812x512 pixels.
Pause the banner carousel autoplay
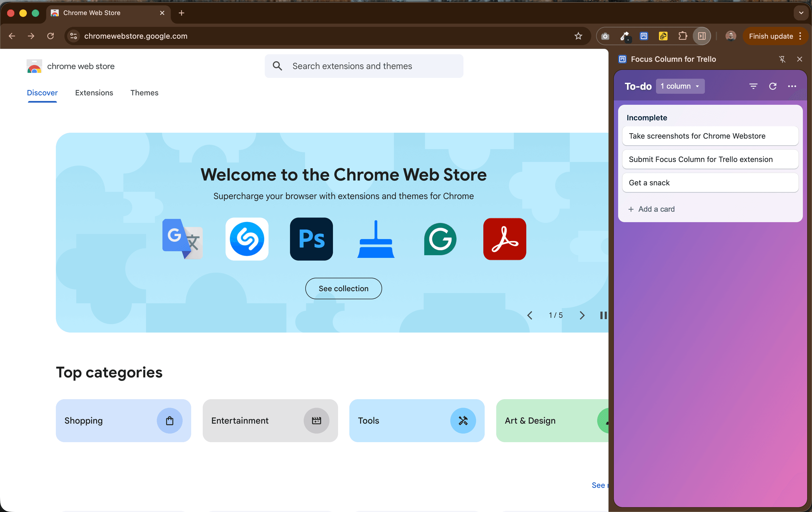(x=603, y=315)
